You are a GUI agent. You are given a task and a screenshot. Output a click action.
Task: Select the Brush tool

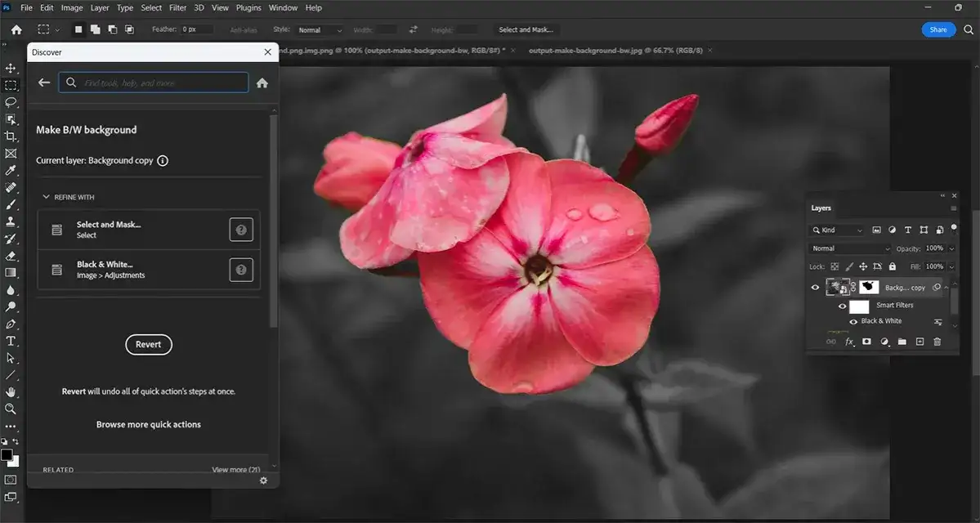[11, 205]
